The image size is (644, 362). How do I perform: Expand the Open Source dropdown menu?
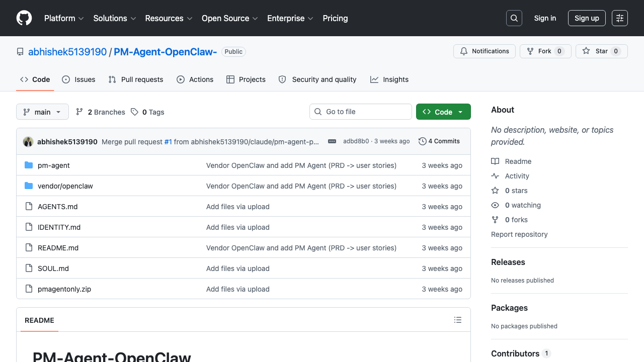tap(229, 18)
